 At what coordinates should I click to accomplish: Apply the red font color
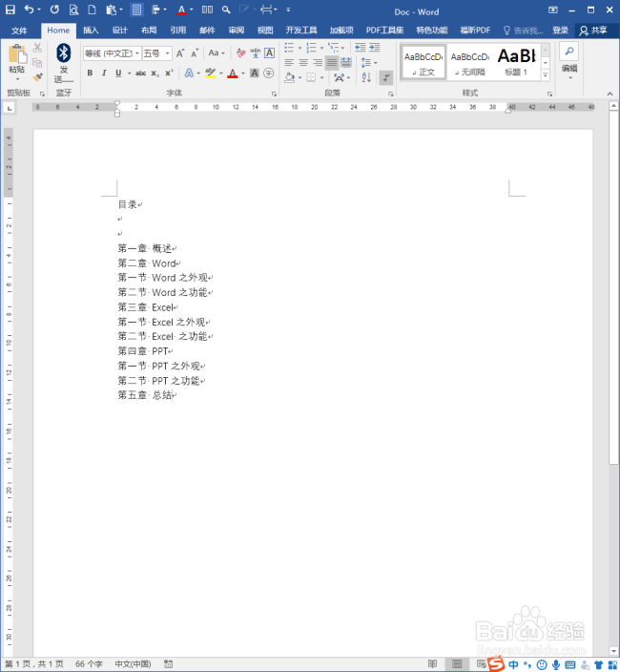point(233,73)
